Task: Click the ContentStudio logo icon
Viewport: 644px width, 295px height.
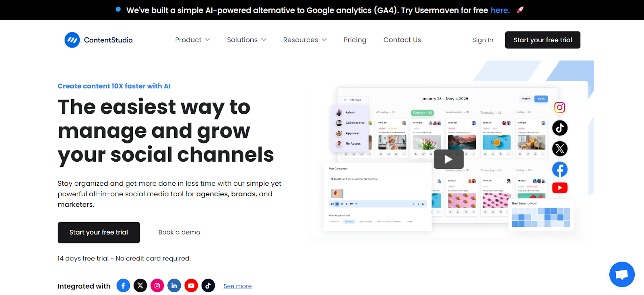Action: pyautogui.click(x=72, y=40)
